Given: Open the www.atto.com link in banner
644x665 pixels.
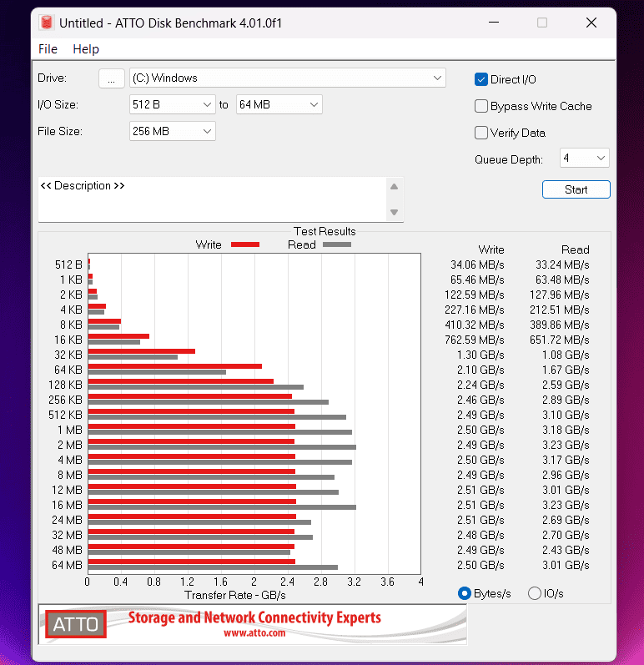Looking at the screenshot, I should click(x=254, y=633).
